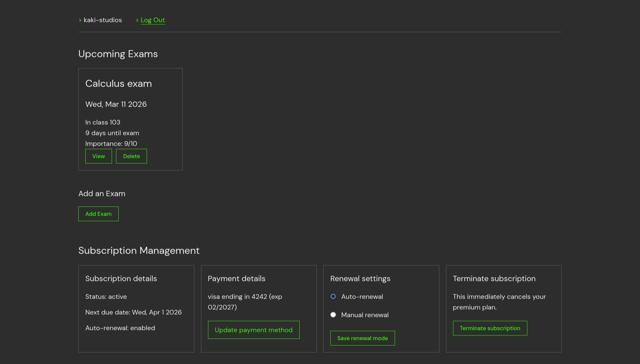View the Calculus exam details
This screenshot has width=640, height=364.
click(98, 156)
